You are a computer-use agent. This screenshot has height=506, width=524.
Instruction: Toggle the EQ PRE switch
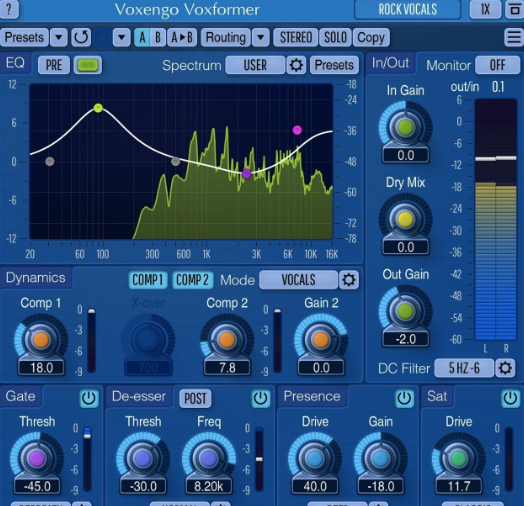[x=53, y=65]
